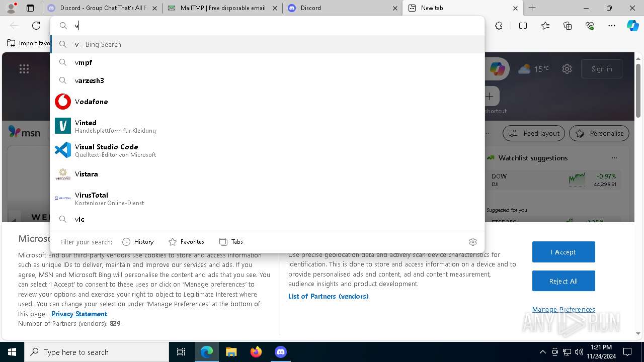Select the Vistara suggestion
Viewport: 644px width, 362px height.
(267, 174)
